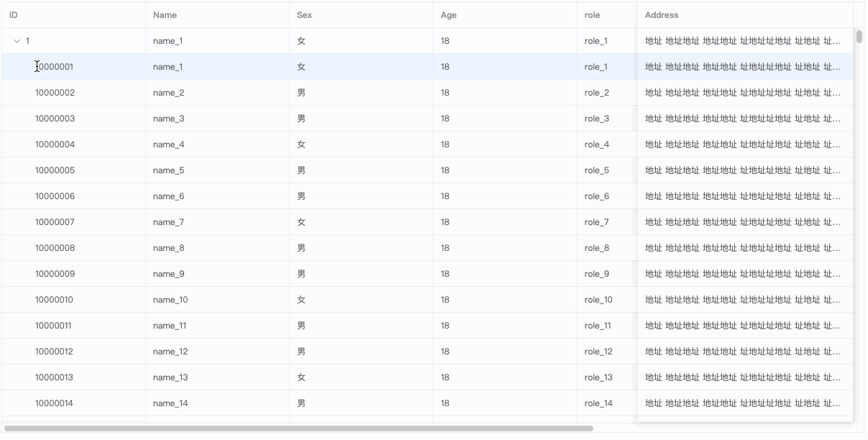
Task: Click the Age column header
Action: point(505,15)
